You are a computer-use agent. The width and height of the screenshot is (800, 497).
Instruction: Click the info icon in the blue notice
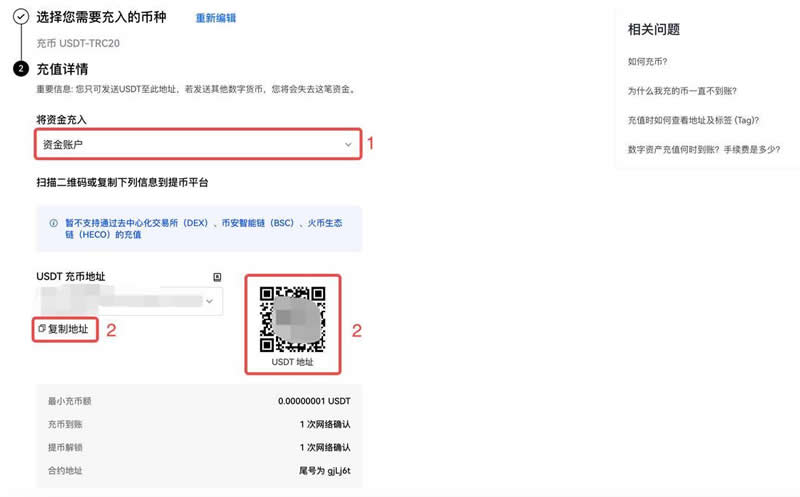(x=53, y=223)
